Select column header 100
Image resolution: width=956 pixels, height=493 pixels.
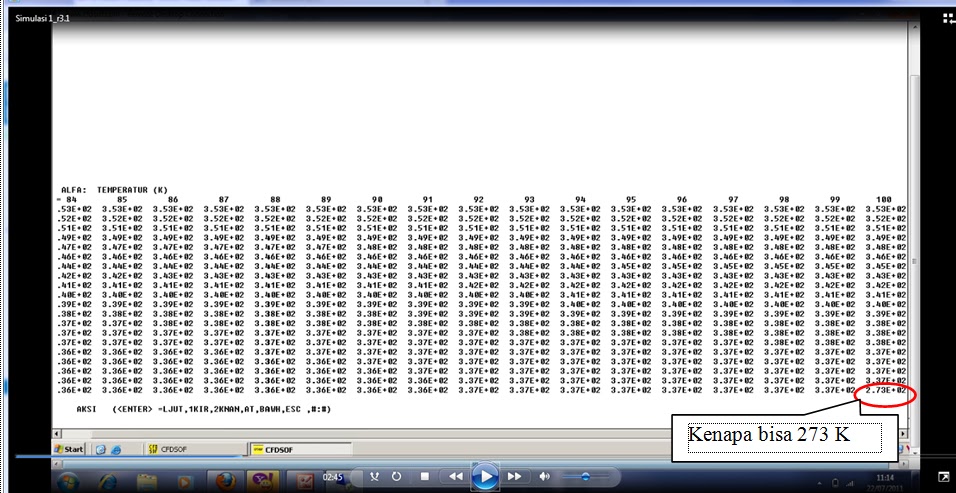point(883,199)
